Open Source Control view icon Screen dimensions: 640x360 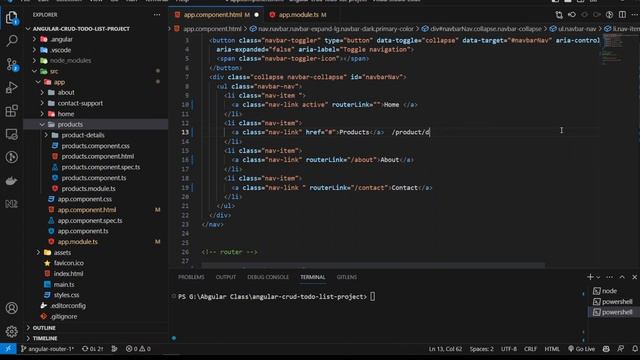[x=11, y=64]
